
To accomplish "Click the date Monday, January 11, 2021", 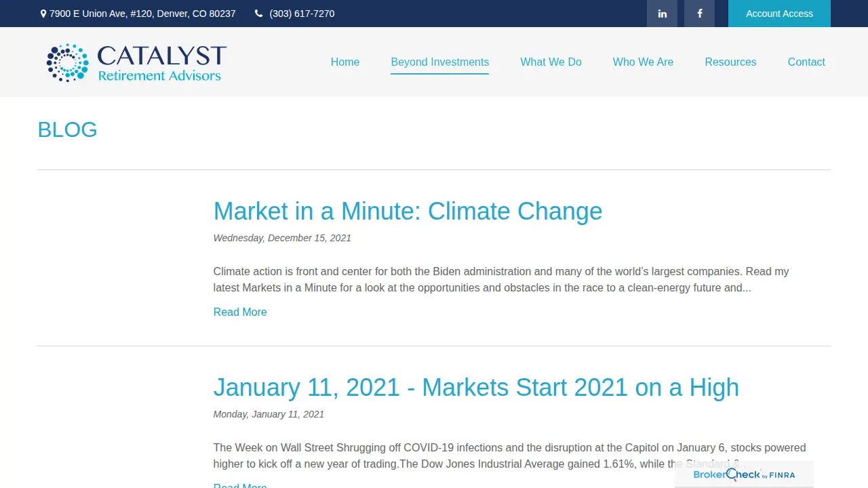I will click(x=269, y=414).
